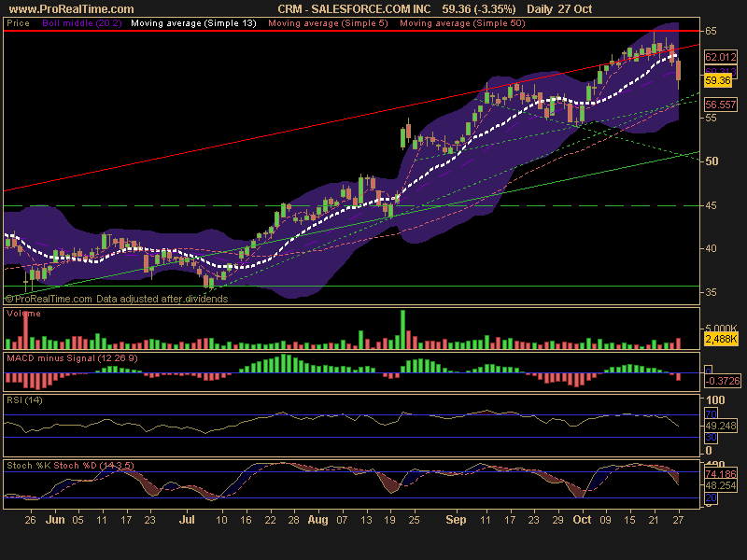Click the Jun month label on time axis

55,520
